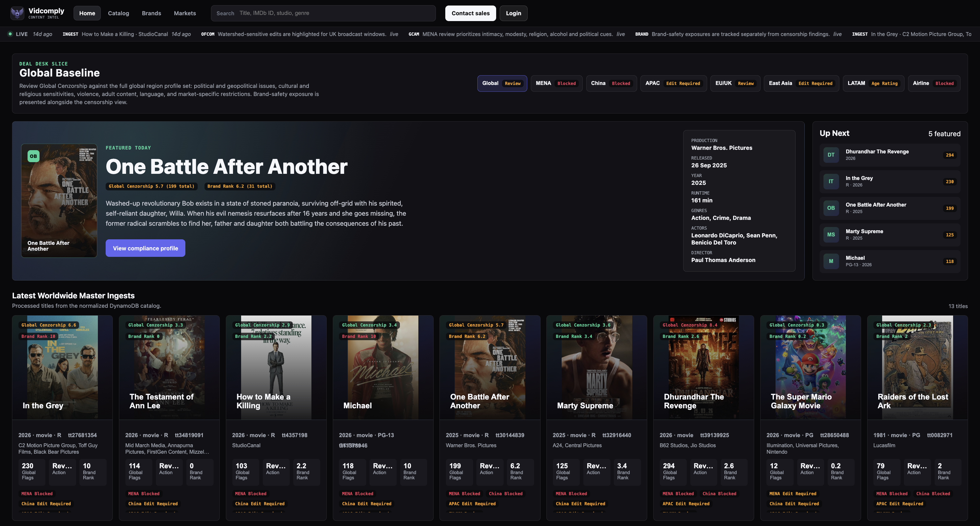Select the Global Review region filter

coord(502,83)
